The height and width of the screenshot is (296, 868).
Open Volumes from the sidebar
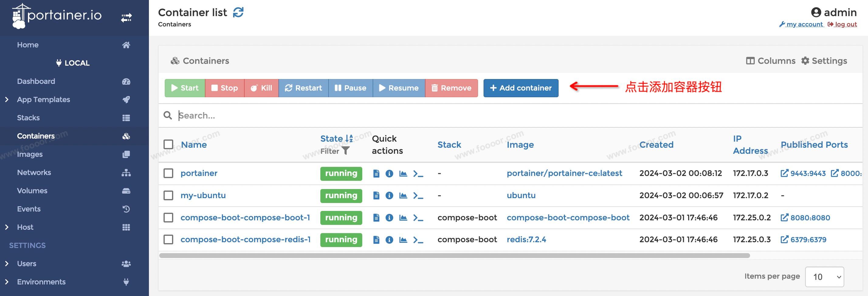click(x=32, y=191)
